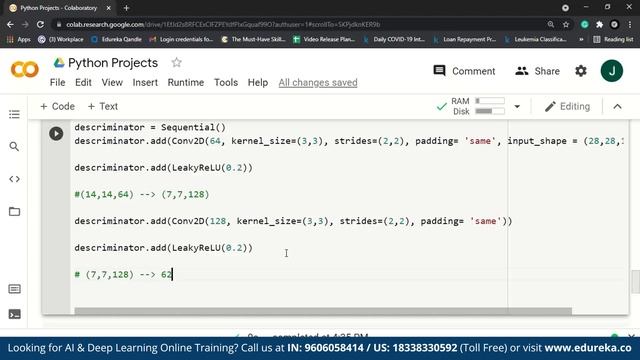This screenshot has height=360, width=640.
Task: Open the Help menu
Action: 258,82
